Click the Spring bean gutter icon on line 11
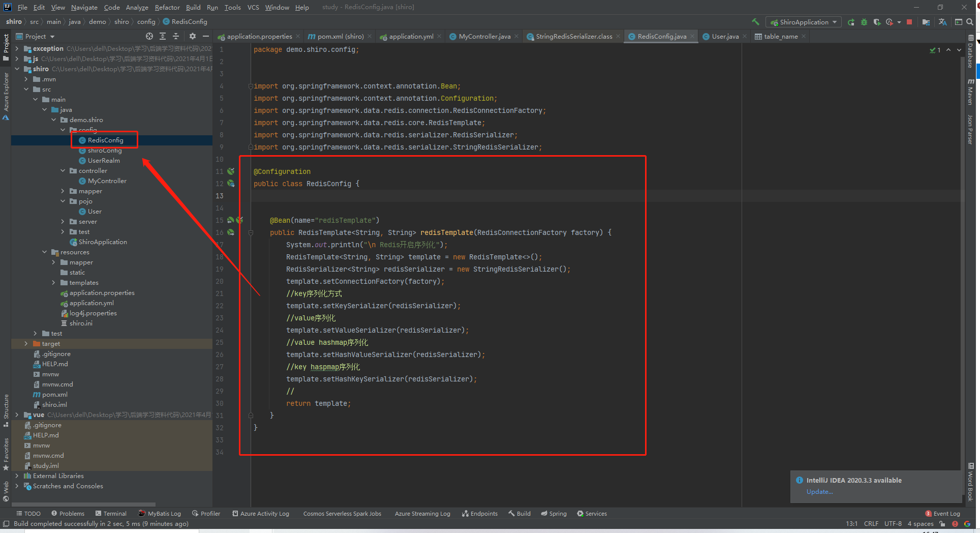Viewport: 980px width, 533px height. pyautogui.click(x=231, y=171)
